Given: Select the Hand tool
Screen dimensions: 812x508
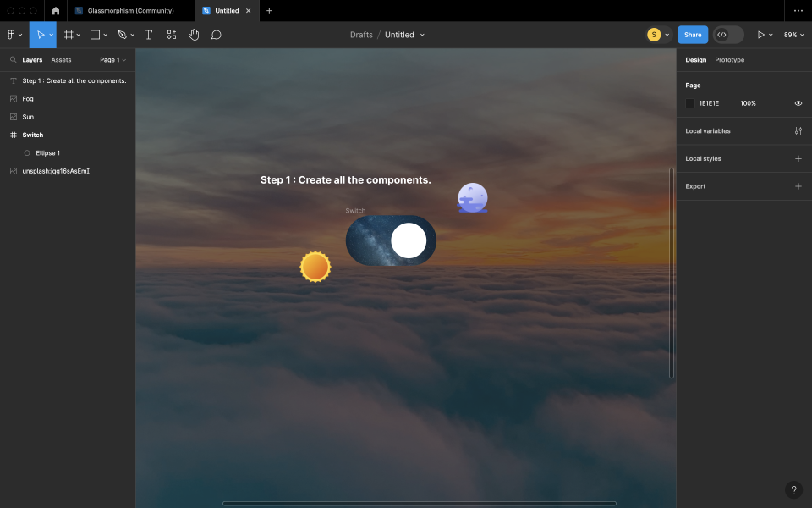Looking at the screenshot, I should click(x=194, y=35).
